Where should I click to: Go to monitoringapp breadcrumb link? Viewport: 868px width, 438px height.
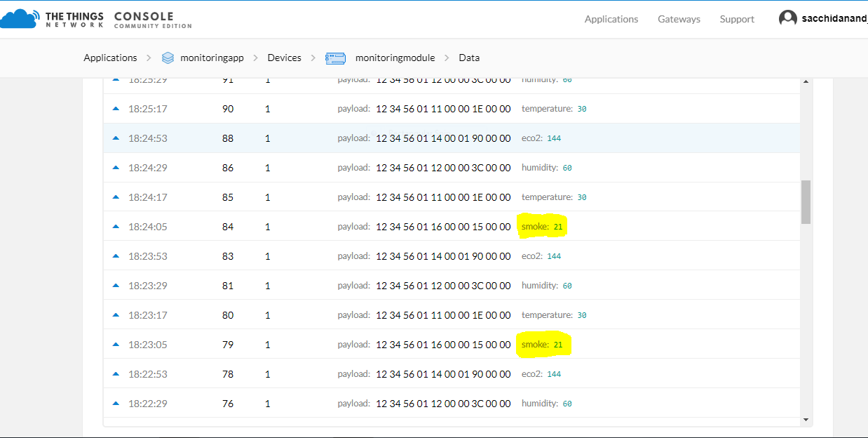click(212, 58)
